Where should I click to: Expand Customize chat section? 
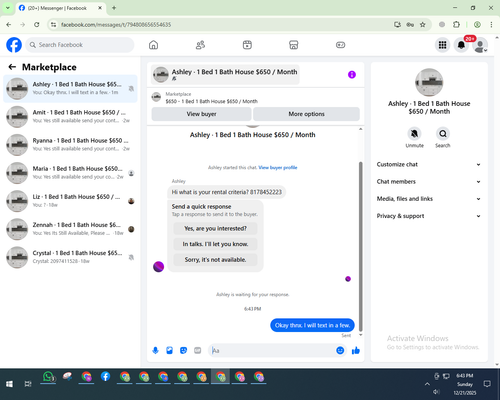(x=429, y=164)
